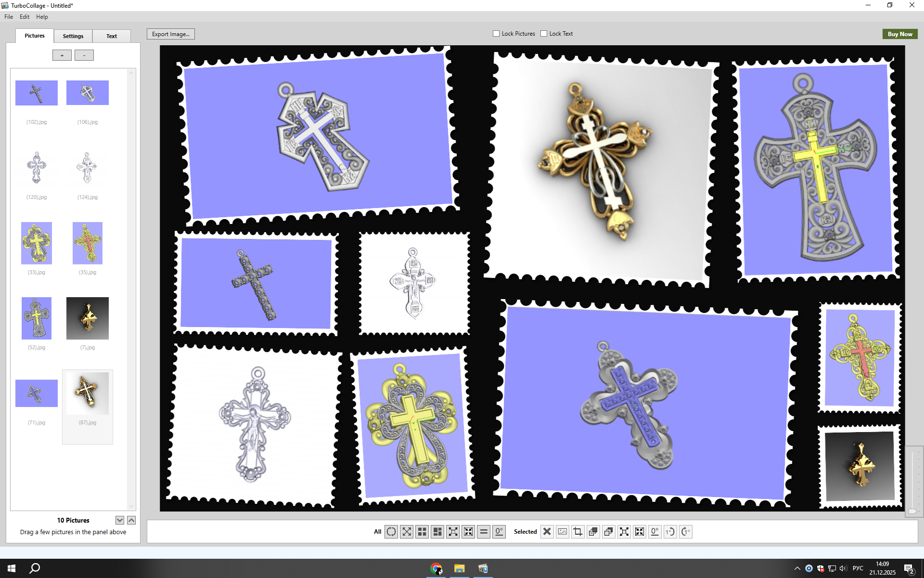924x578 pixels.
Task: Collapse panel with down chevron near 10 Pictures
Action: point(120,520)
